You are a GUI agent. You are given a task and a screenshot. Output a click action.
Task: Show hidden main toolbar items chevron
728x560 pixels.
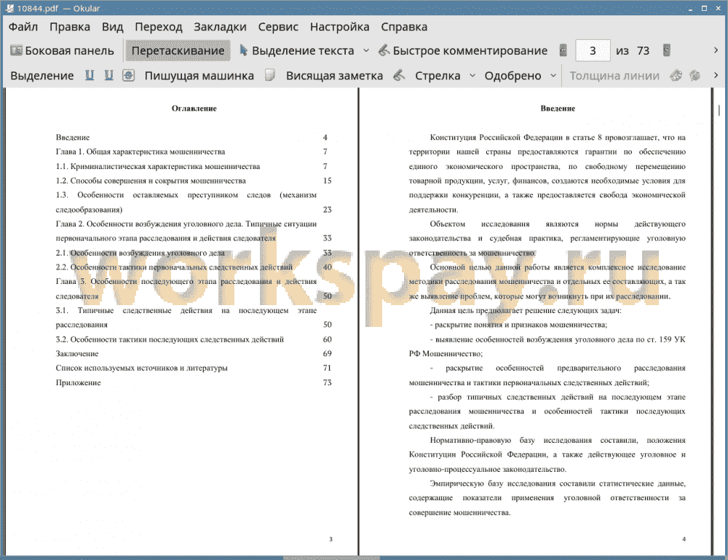tap(716, 50)
